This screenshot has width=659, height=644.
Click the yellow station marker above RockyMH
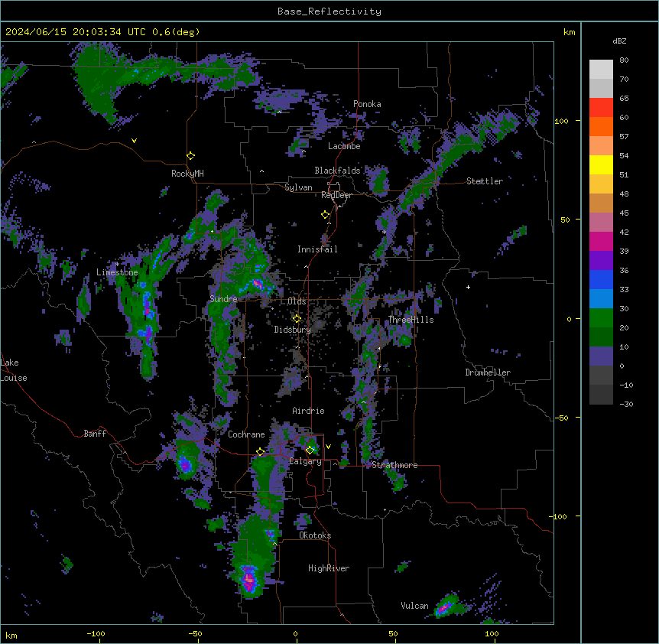191,156
